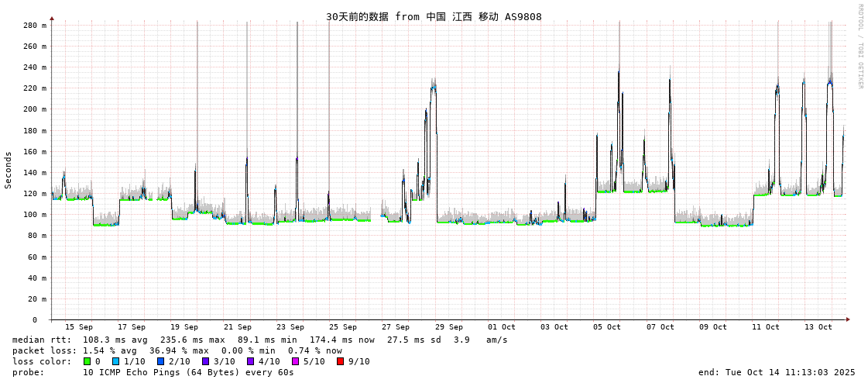Click the 01 Oct date label
The image size is (868, 383).
coord(502,327)
